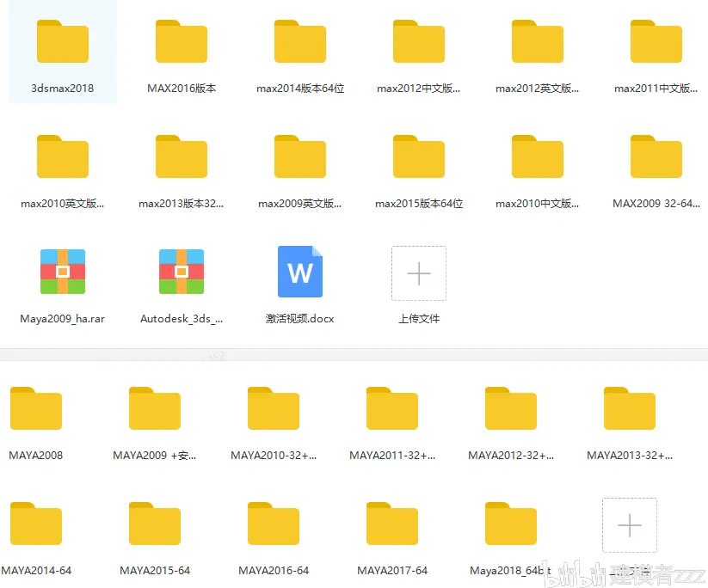Select the MAYA2014-64 folder icon

pyautogui.click(x=36, y=524)
